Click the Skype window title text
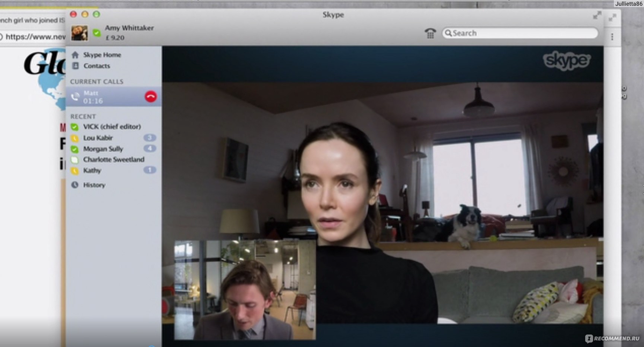 pos(333,14)
